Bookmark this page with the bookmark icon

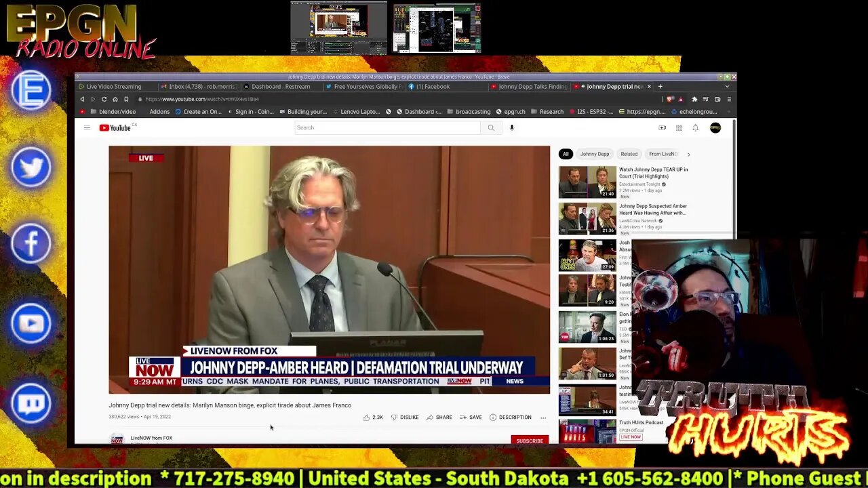pos(126,99)
